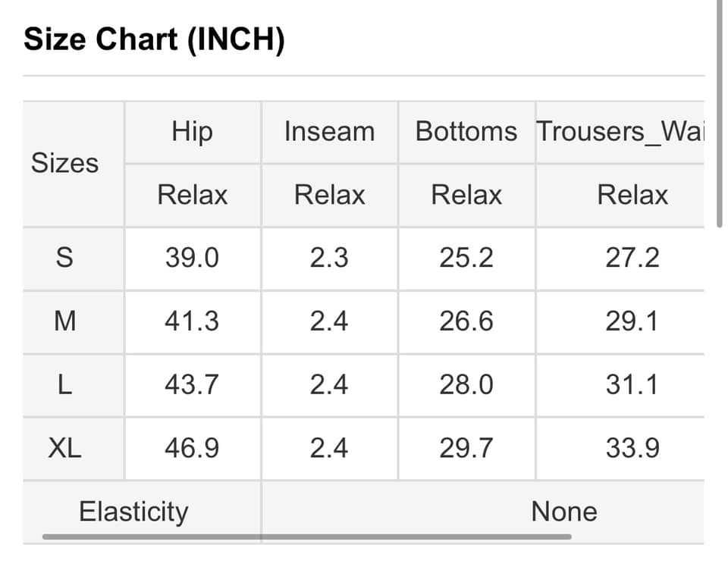The width and height of the screenshot is (728, 567).
Task: Click the Relax subheader under Hip
Action: tap(192, 196)
